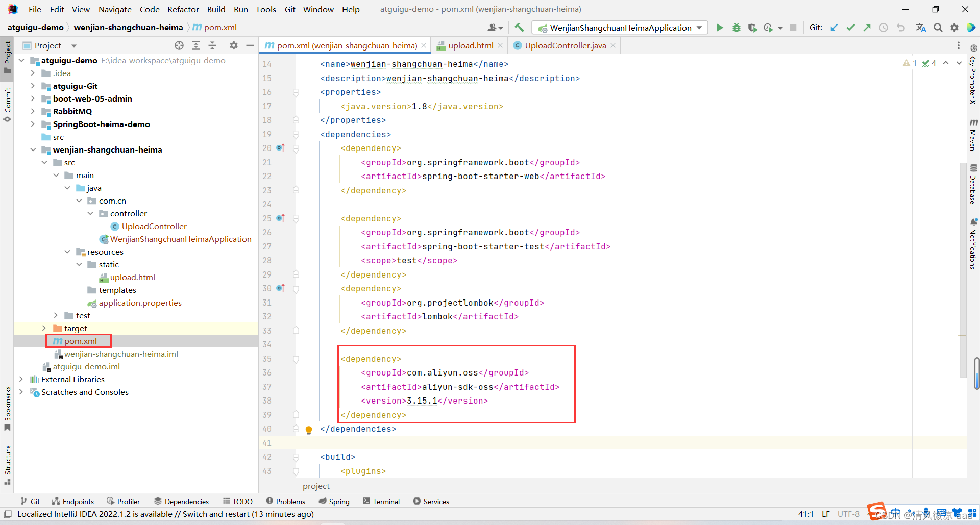980x525 pixels.
Task: Expand all in Project panel
Action: pos(196,45)
